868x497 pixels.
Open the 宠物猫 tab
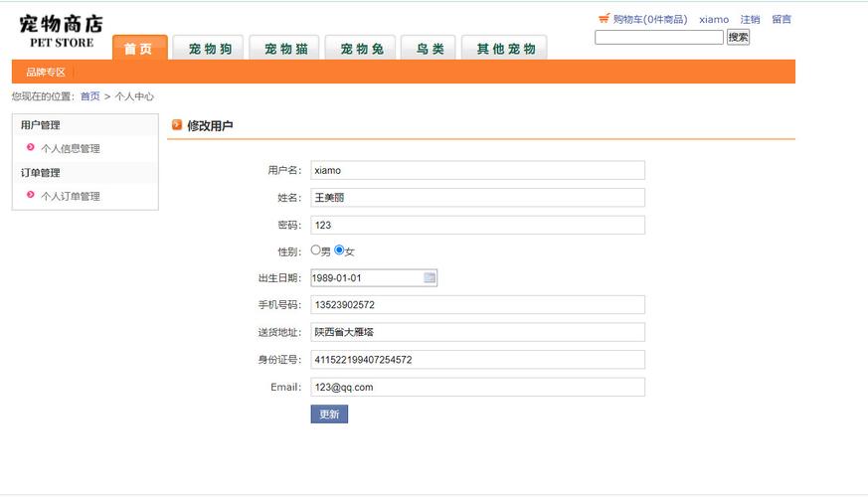click(x=285, y=48)
